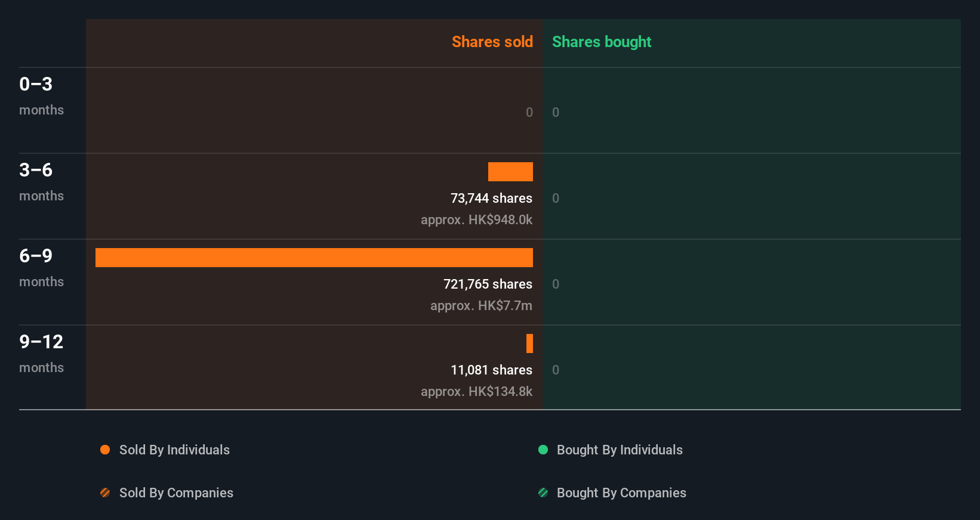980x520 pixels.
Task: Toggle the Sold By Individuals legend label
Action: coord(174,450)
